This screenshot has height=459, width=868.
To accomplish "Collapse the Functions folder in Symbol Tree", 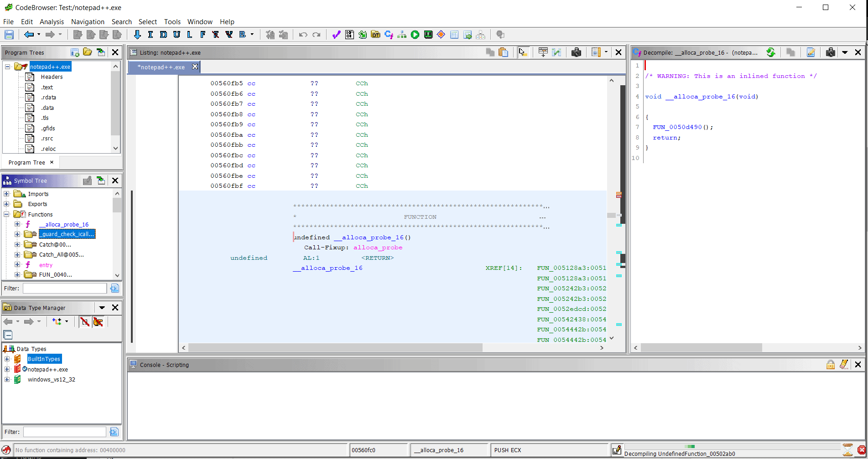I will click(7, 214).
